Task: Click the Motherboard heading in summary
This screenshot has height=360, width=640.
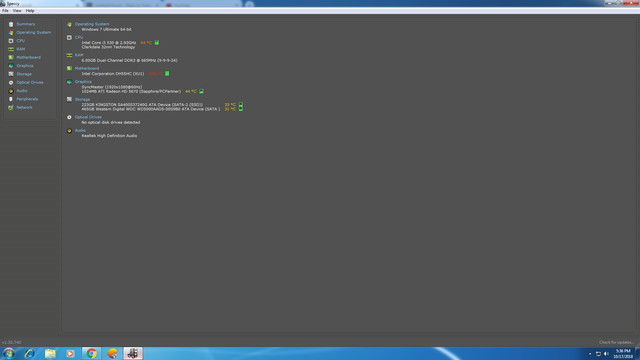Action: (x=87, y=68)
